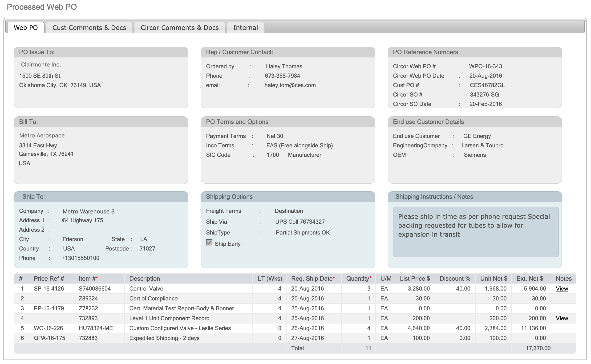
Task: Click Freight Terms value Destination
Action: pos(289,211)
